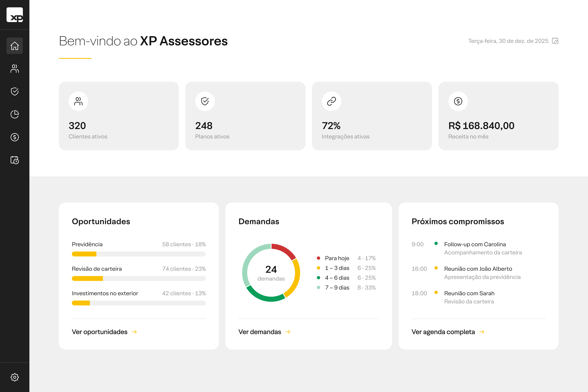Click the 74 clientes · 23% figure
588x392 pixels.
click(184, 269)
